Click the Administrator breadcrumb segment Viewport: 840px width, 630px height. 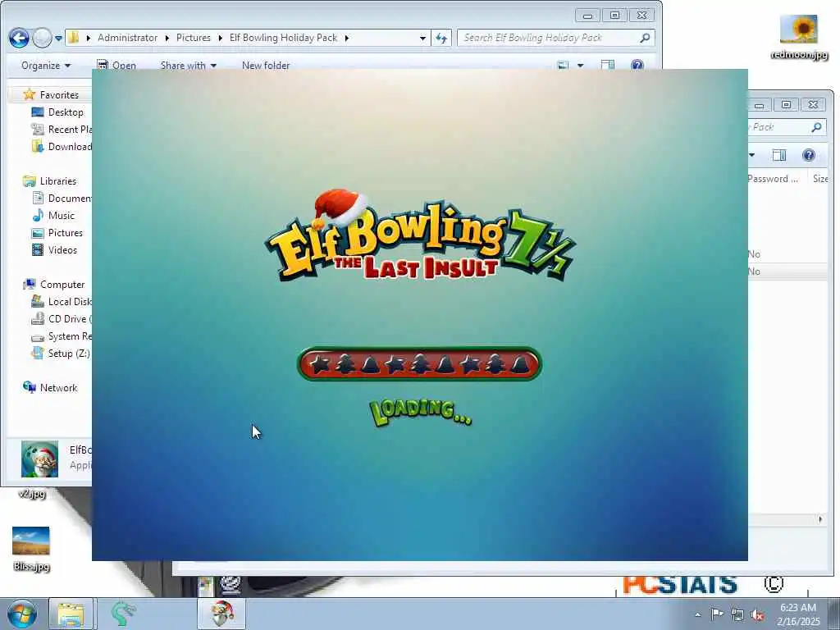pos(127,38)
